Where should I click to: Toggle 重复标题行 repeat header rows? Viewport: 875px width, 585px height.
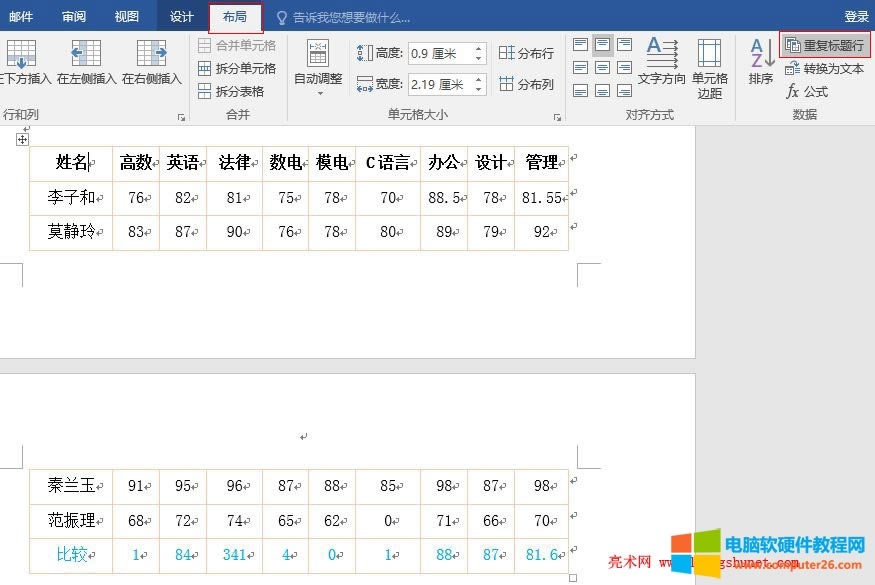pyautogui.click(x=826, y=43)
